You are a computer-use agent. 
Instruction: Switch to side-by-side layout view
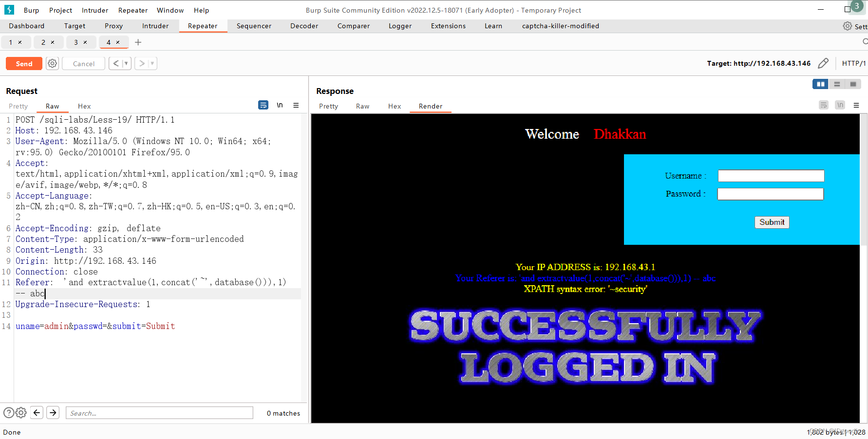pos(821,84)
